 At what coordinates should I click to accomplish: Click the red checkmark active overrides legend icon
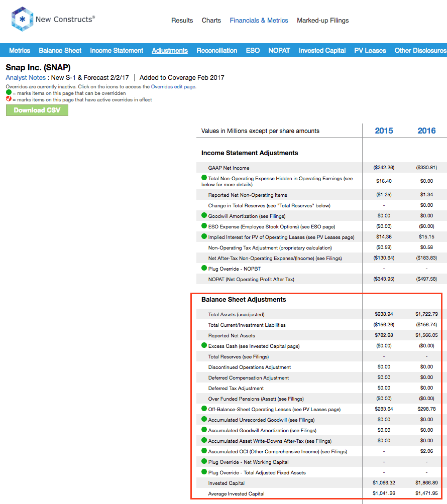tap(9, 99)
